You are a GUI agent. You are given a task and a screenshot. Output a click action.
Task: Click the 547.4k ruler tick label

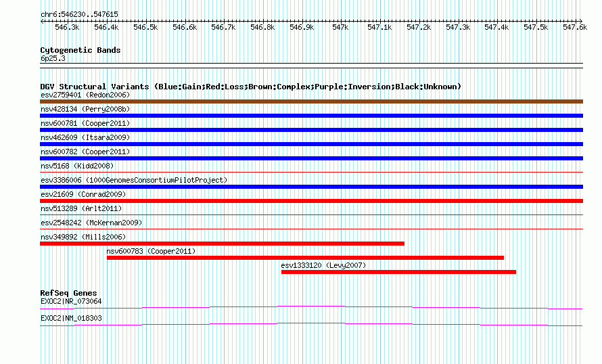[496, 27]
